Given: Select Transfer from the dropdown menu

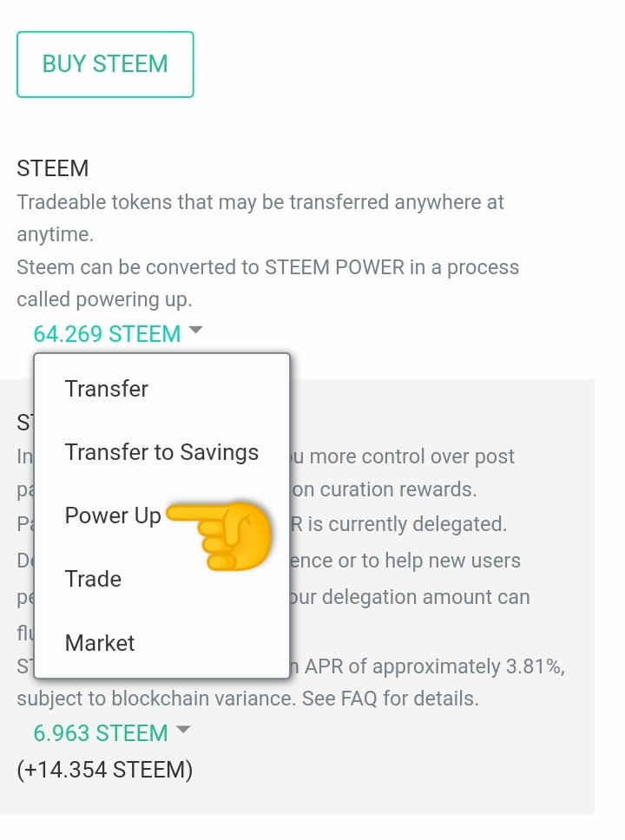Looking at the screenshot, I should [106, 389].
